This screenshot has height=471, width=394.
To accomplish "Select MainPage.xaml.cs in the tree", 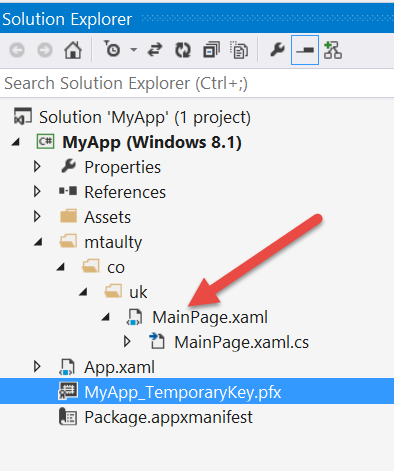I will pyautogui.click(x=242, y=342).
